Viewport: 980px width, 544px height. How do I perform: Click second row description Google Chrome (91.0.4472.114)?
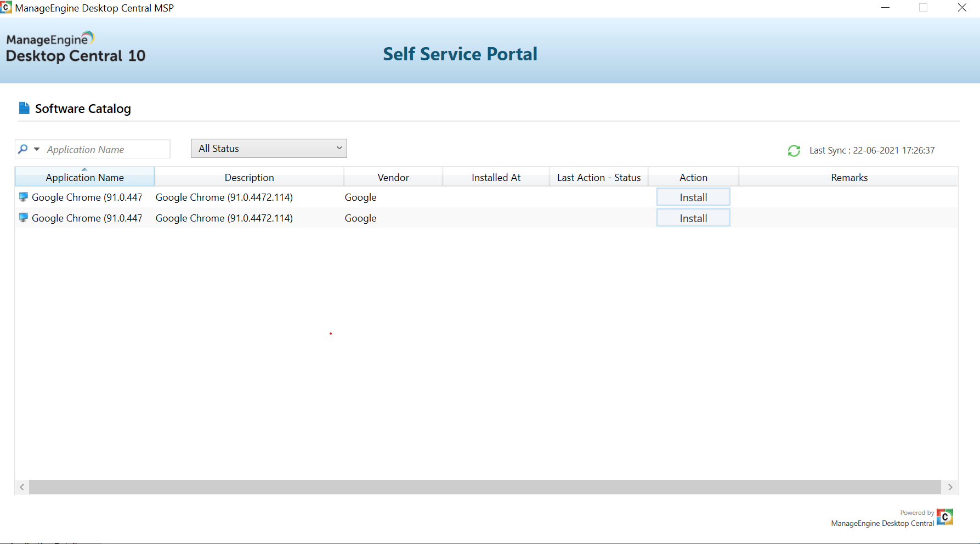224,218
